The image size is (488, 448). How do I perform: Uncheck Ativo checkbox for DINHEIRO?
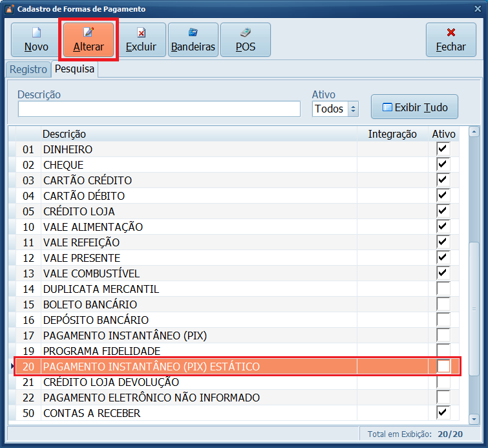[x=443, y=149]
